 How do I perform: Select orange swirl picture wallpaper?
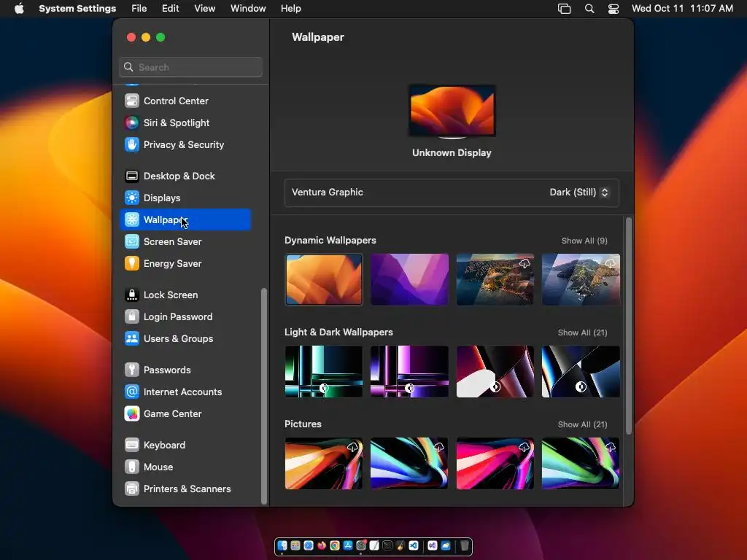[324, 463]
